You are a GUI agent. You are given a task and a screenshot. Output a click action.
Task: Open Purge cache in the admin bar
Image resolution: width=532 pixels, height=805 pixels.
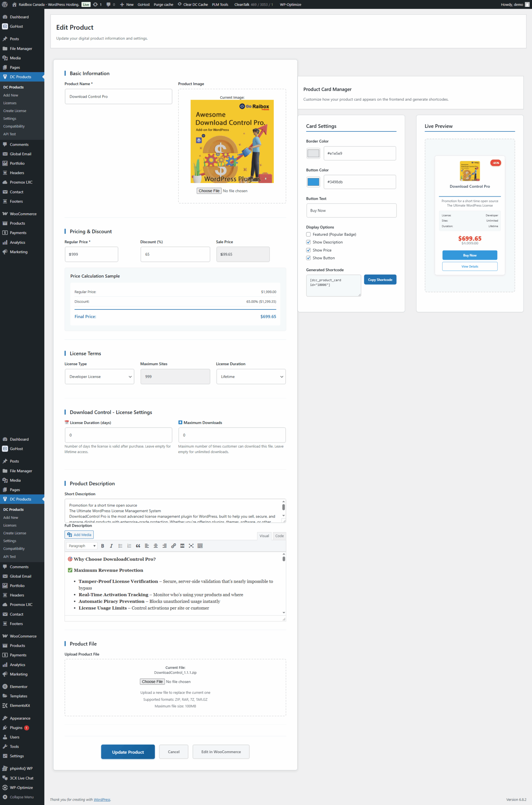[163, 4]
